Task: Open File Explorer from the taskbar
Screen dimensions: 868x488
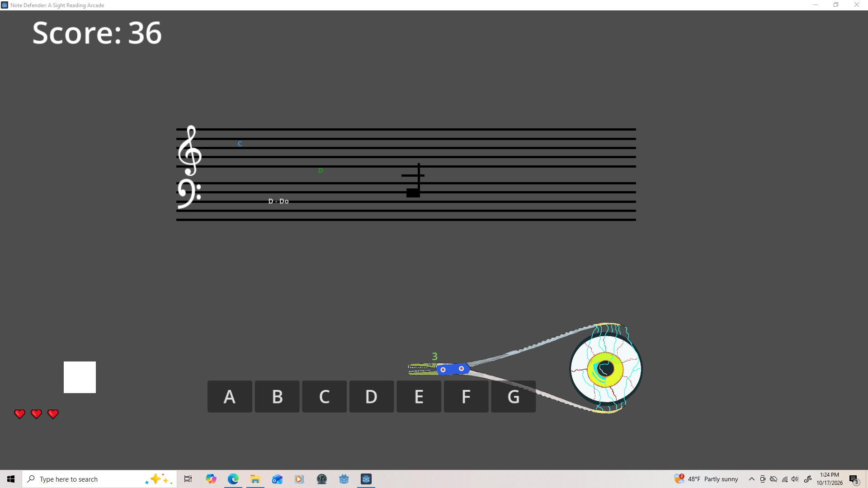Action: pos(255,479)
